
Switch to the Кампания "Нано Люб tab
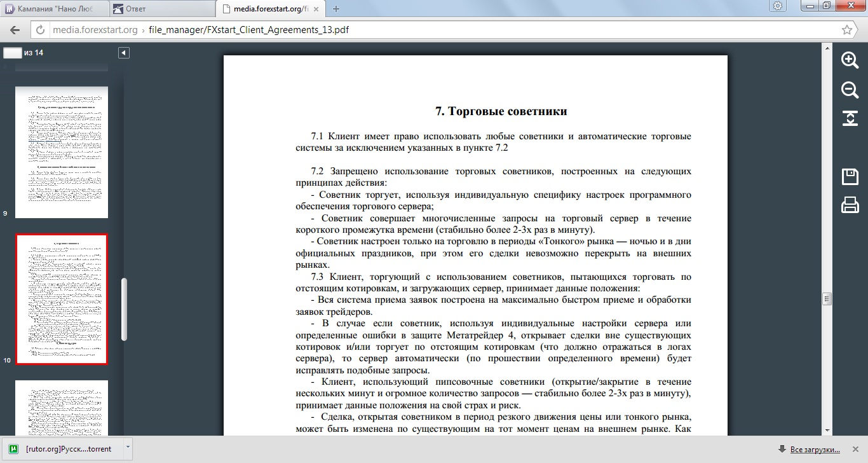(53, 9)
